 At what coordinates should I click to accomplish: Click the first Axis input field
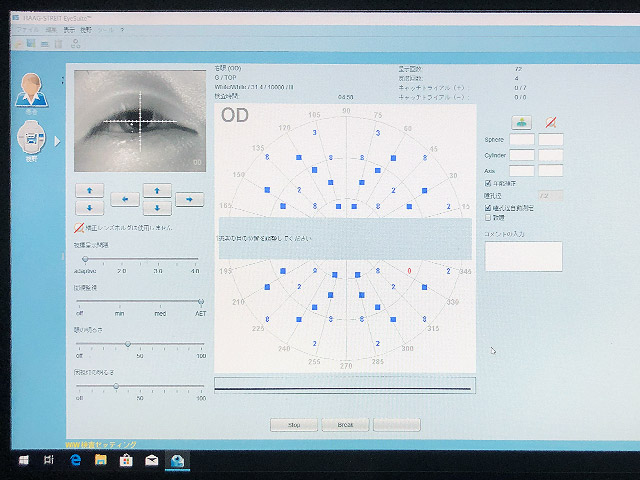tap(522, 171)
